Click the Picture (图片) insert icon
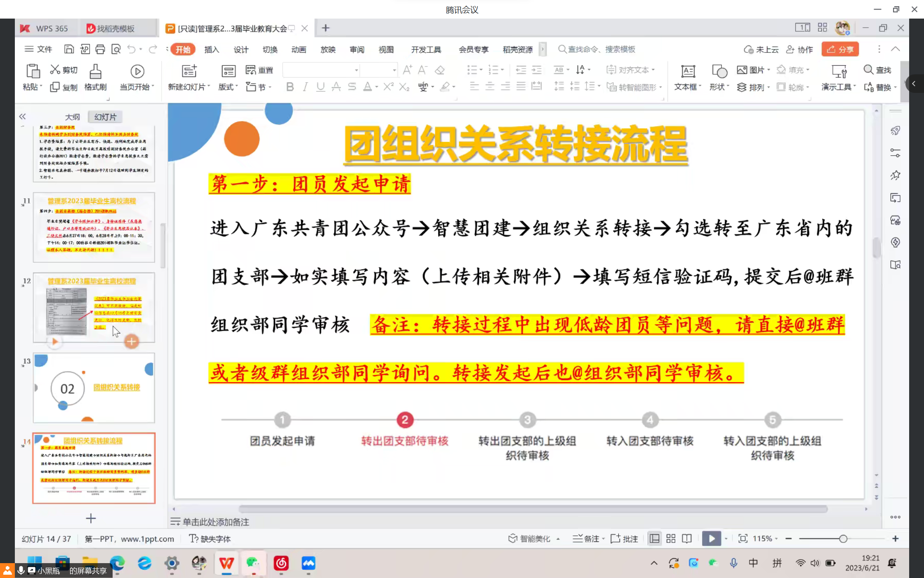The width and height of the screenshot is (924, 578). 742,70
